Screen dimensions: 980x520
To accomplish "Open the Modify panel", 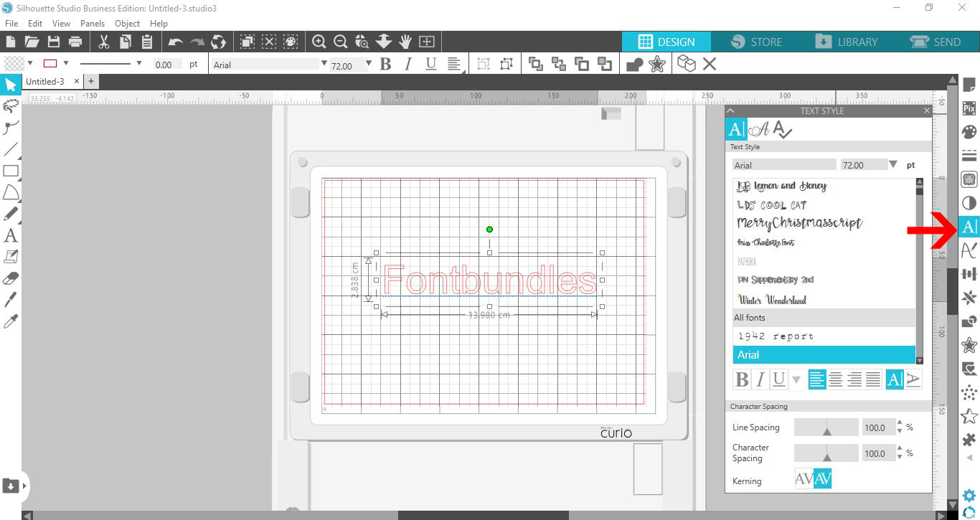I will pyautogui.click(x=969, y=321).
